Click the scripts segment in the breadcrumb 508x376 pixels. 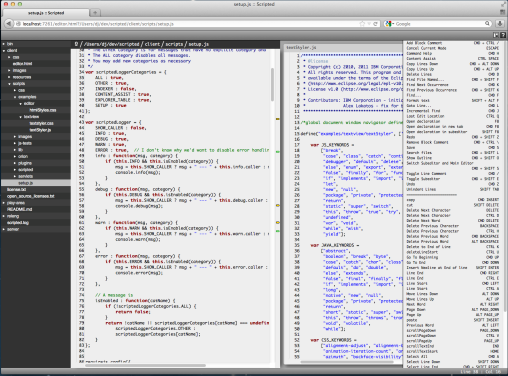coord(174,44)
